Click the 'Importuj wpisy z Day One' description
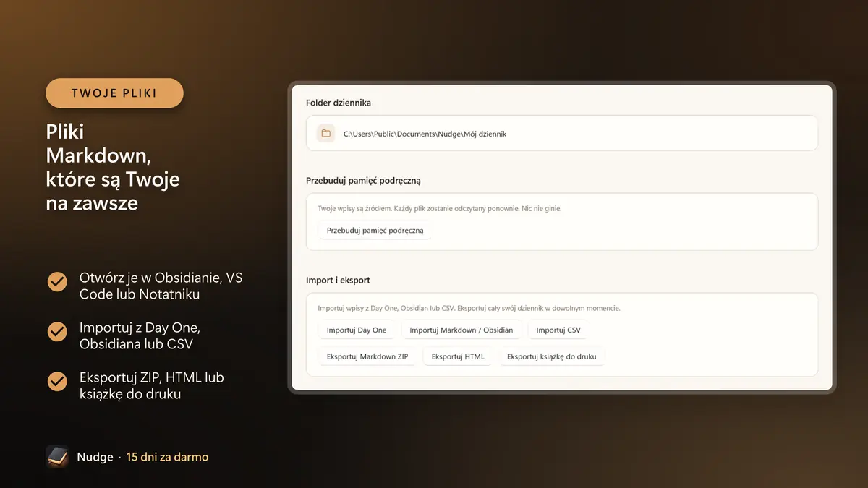 pos(469,308)
